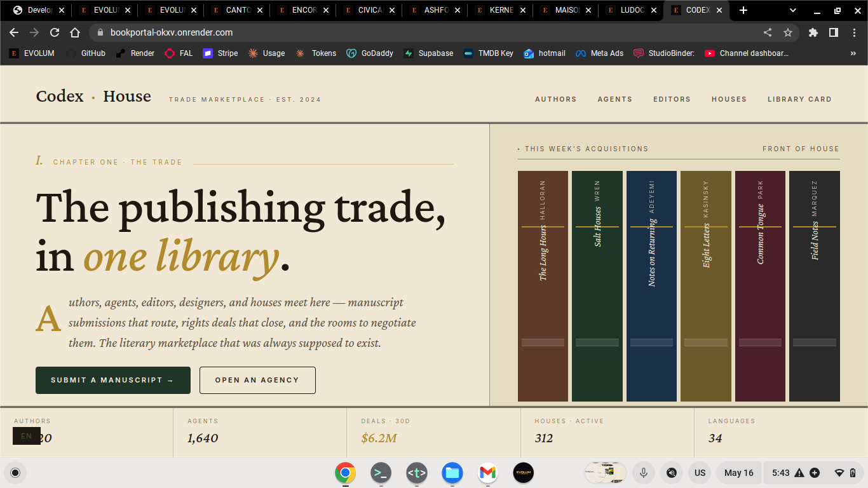Launch Gmail from the shelf
Screen dimensions: 868x488
pyautogui.click(x=487, y=473)
